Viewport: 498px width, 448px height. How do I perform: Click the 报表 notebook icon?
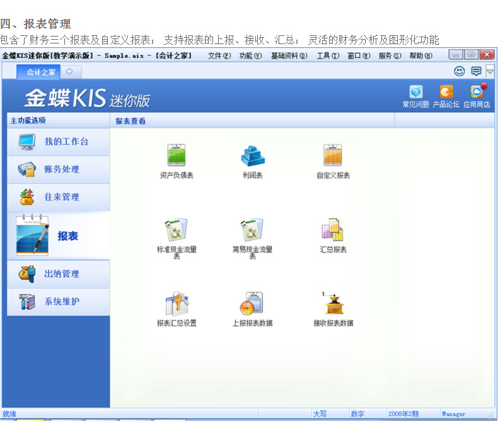33,235
